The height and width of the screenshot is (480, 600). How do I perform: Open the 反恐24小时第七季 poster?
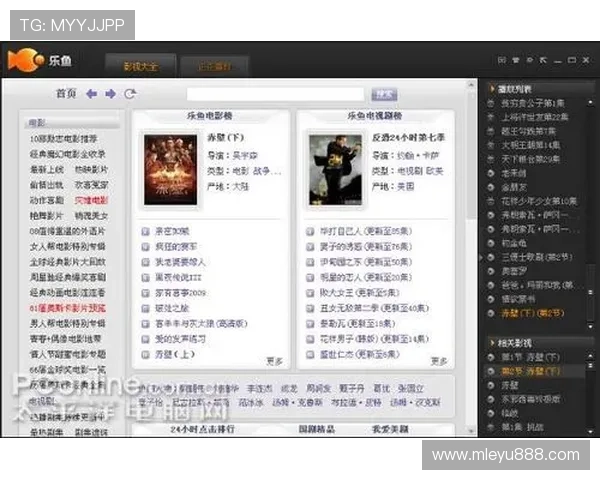pyautogui.click(x=336, y=170)
